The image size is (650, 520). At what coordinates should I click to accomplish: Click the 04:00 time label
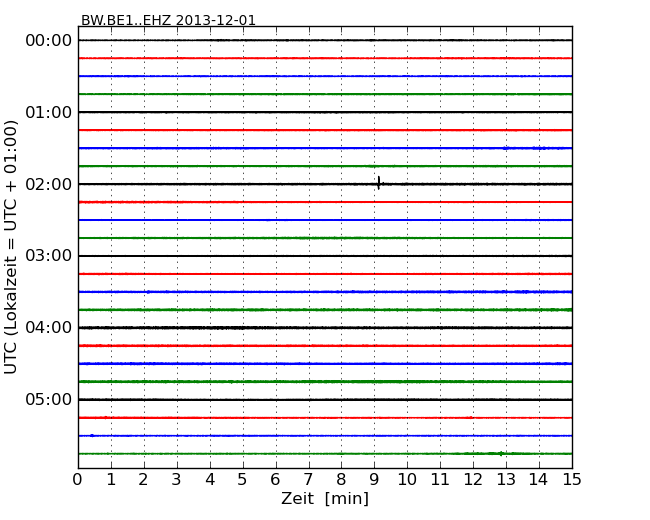(x=49, y=328)
